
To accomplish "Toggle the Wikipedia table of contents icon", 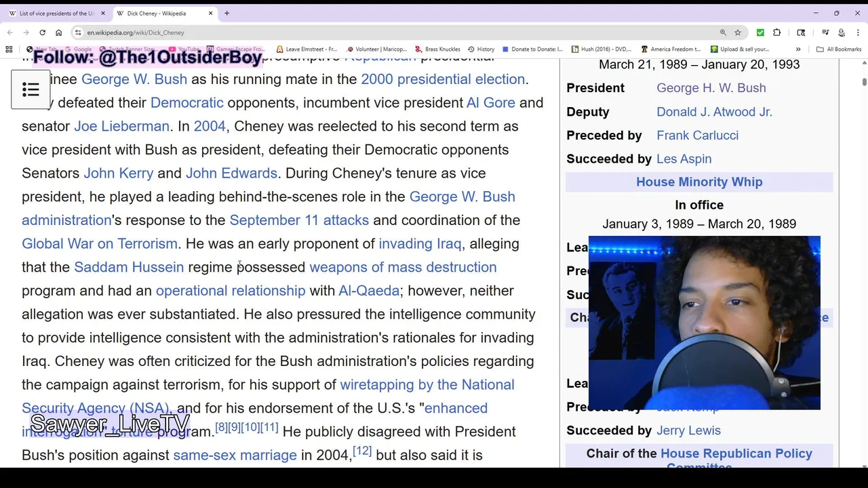I will coord(31,89).
